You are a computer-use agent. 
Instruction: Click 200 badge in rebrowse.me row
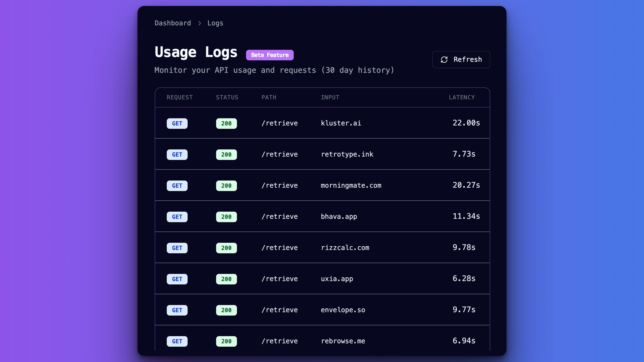click(x=226, y=341)
